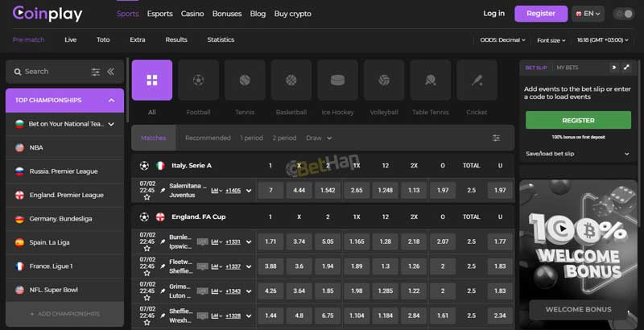
Task: Switch to the Live tab
Action: tap(71, 39)
